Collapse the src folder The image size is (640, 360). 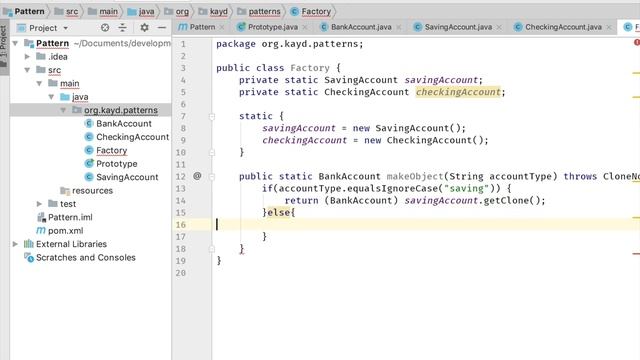(27, 70)
